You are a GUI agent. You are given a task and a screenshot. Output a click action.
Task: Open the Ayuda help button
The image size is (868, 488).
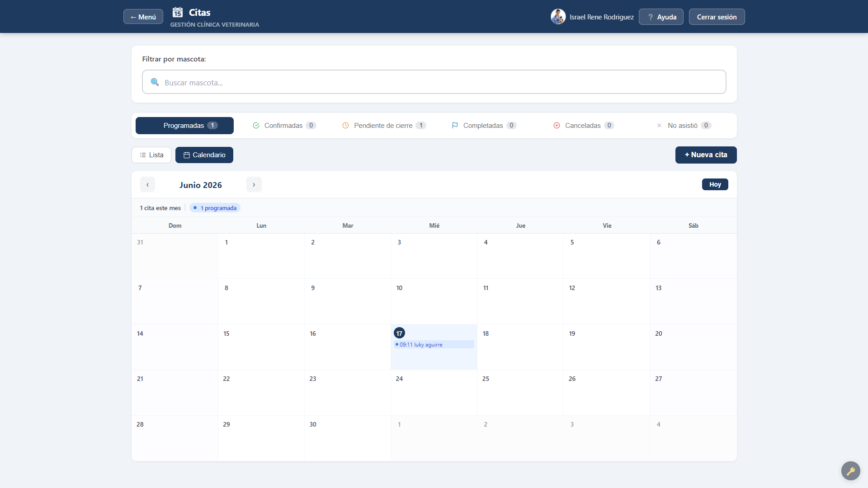tap(661, 17)
